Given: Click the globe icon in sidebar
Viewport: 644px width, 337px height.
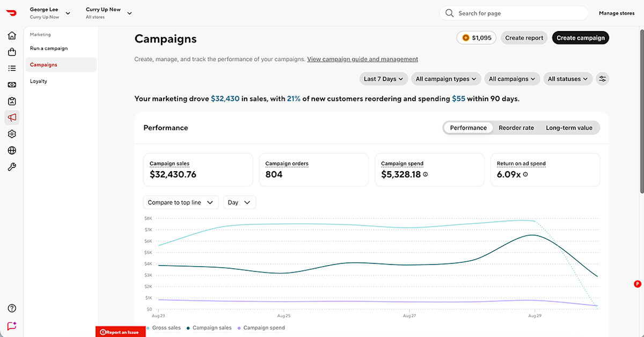Looking at the screenshot, I should point(12,151).
